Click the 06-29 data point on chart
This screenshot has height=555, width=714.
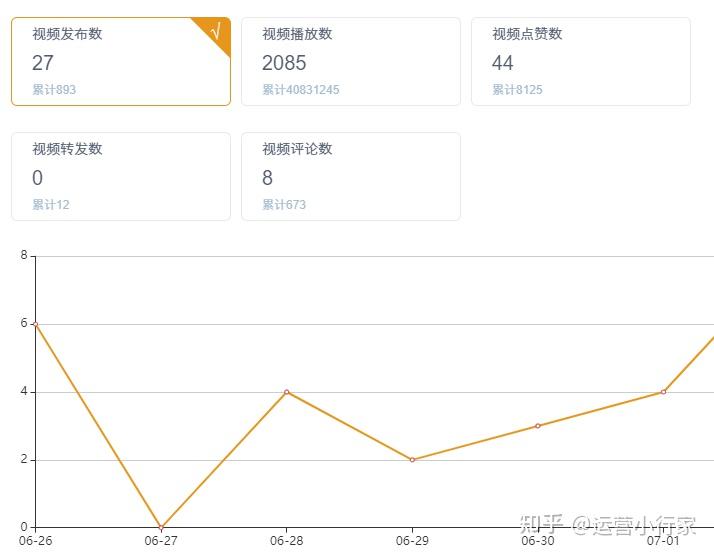click(412, 460)
